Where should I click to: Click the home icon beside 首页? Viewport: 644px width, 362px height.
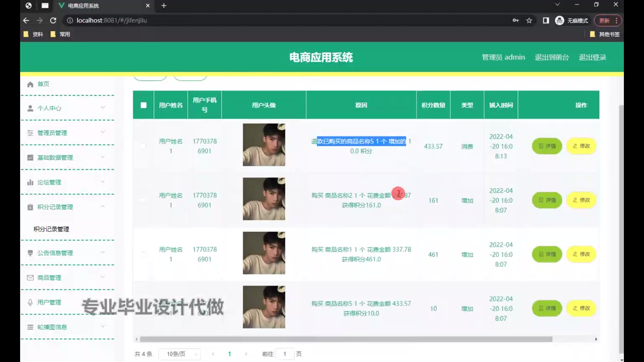pos(30,84)
